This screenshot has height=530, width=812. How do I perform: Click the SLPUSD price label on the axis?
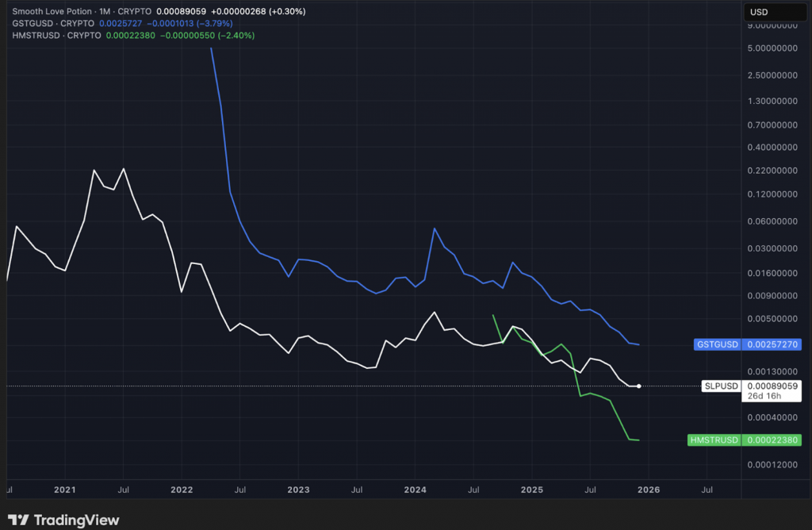point(719,386)
